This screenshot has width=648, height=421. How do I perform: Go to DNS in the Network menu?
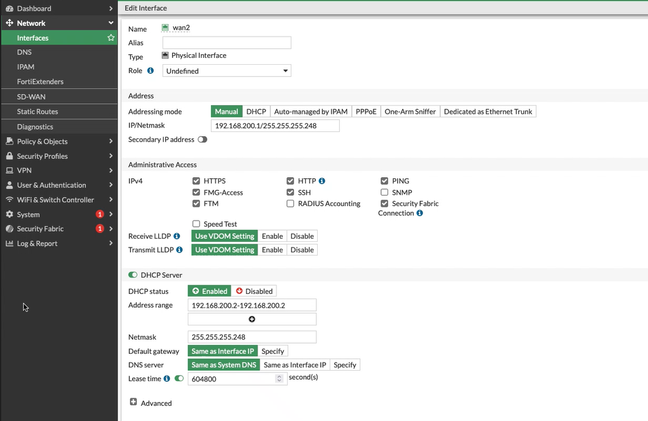point(25,52)
